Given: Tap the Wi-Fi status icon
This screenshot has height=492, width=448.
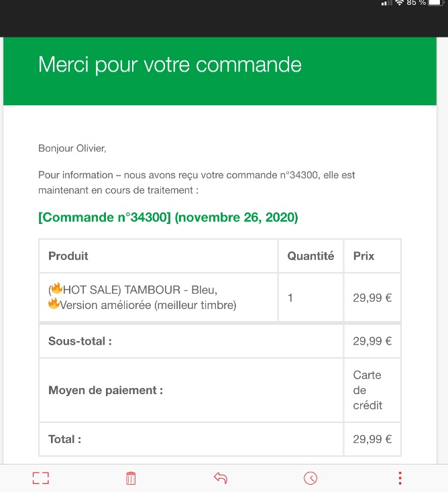Looking at the screenshot, I should coord(399,3).
